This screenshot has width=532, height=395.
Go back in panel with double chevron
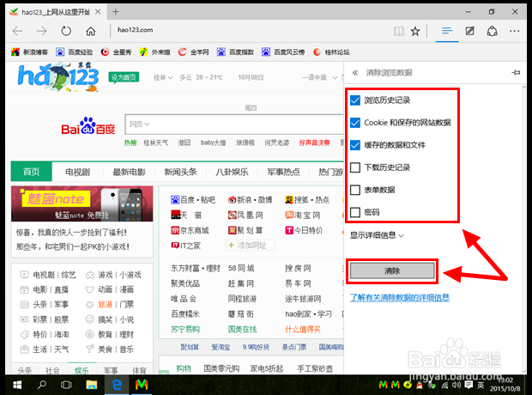(x=355, y=73)
